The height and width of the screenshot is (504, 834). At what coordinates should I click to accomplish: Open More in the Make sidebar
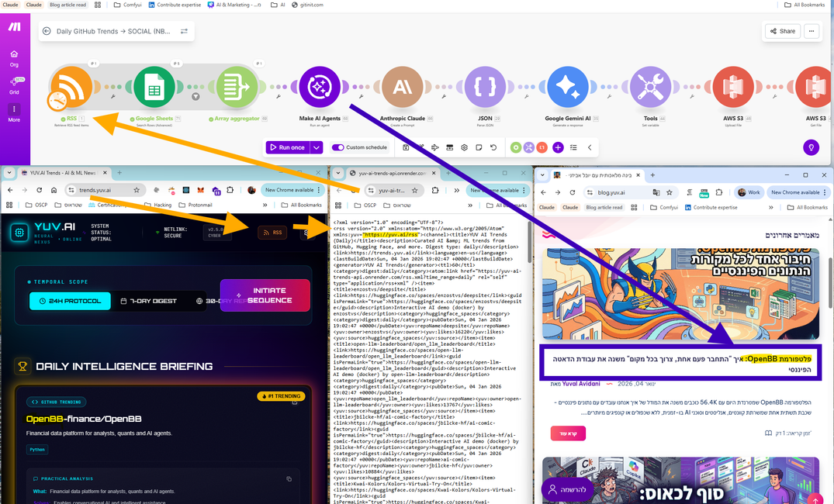14,112
